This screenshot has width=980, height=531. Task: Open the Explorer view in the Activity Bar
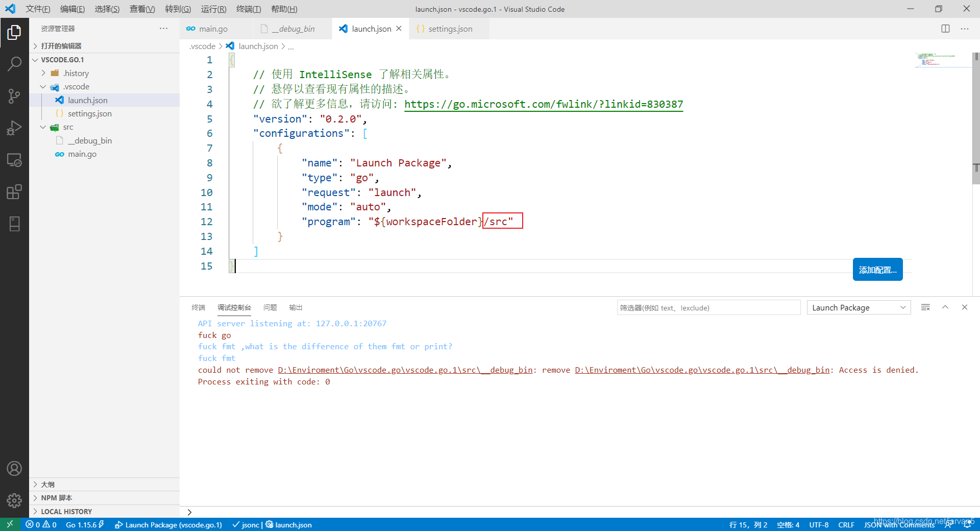tap(14, 32)
